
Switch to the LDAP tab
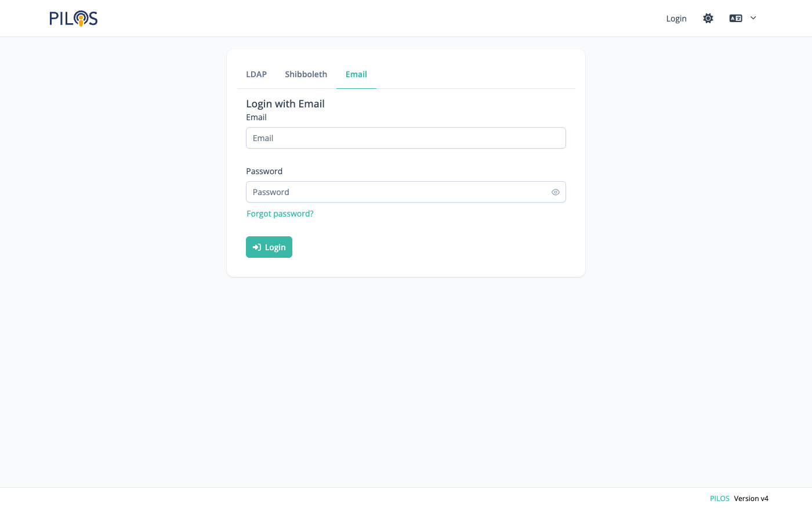click(x=256, y=74)
